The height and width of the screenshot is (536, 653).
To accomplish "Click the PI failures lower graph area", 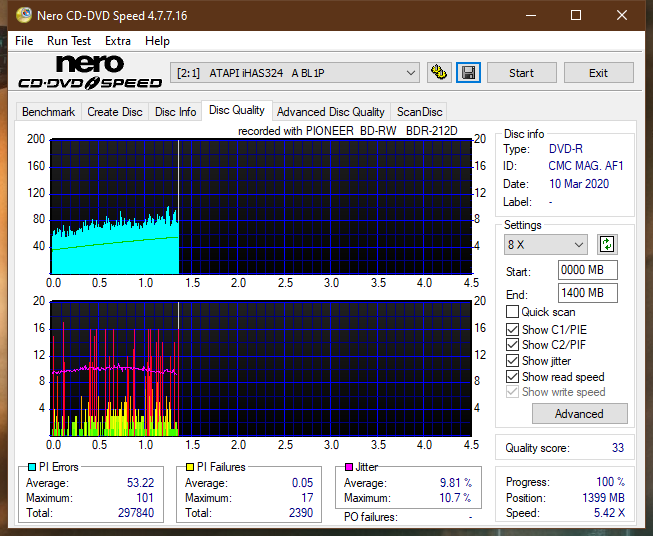I will [x=261, y=369].
